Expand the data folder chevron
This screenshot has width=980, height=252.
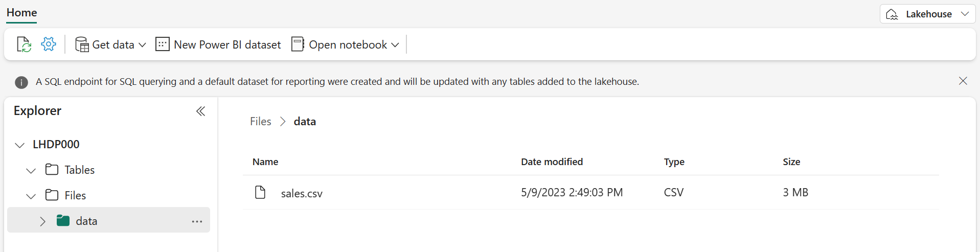click(x=42, y=221)
